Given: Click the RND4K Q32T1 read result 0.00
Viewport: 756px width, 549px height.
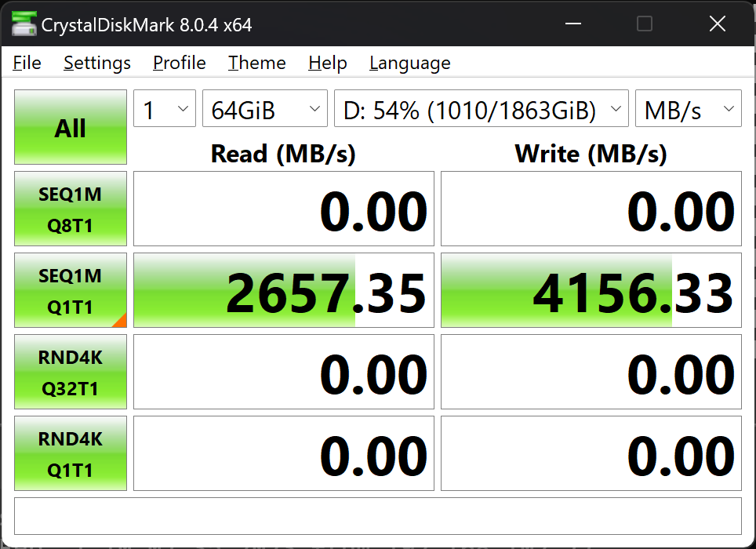Looking at the screenshot, I should 284,372.
